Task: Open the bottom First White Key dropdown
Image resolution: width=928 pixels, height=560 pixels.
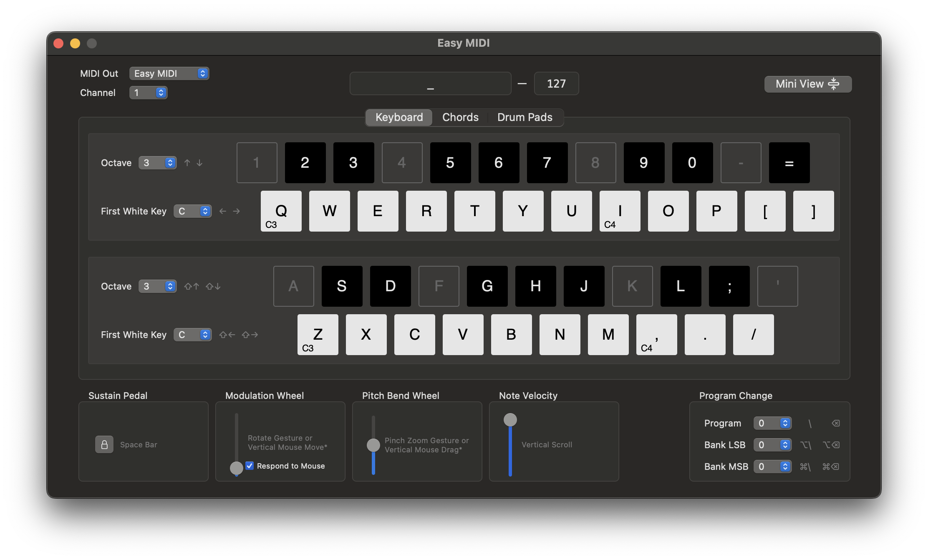Action: 192,334
